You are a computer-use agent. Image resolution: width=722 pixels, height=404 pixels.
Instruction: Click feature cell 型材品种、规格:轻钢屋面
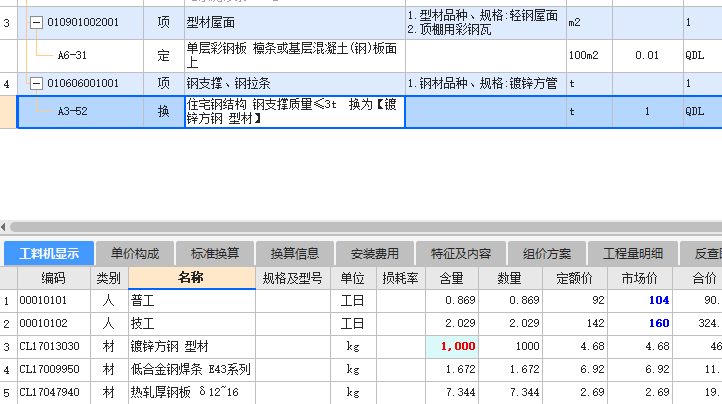pyautogui.click(x=486, y=22)
